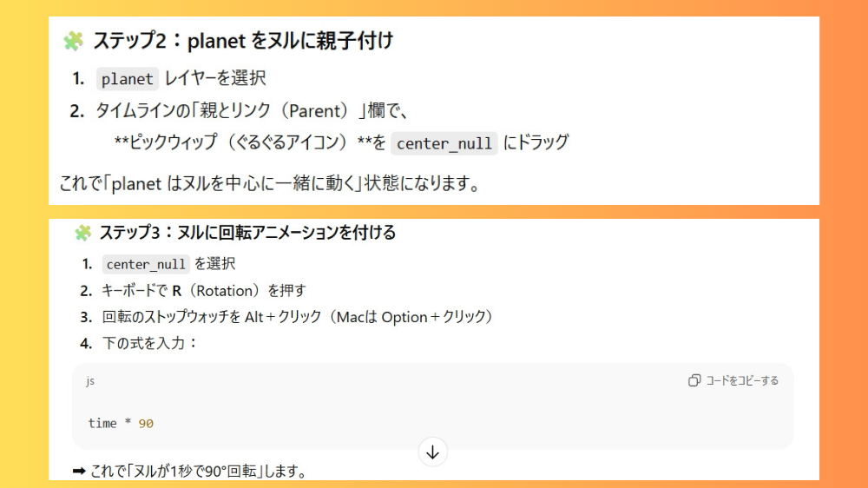The image size is (868, 488).
Task: Click the copy icon in the code block
Action: (x=694, y=380)
